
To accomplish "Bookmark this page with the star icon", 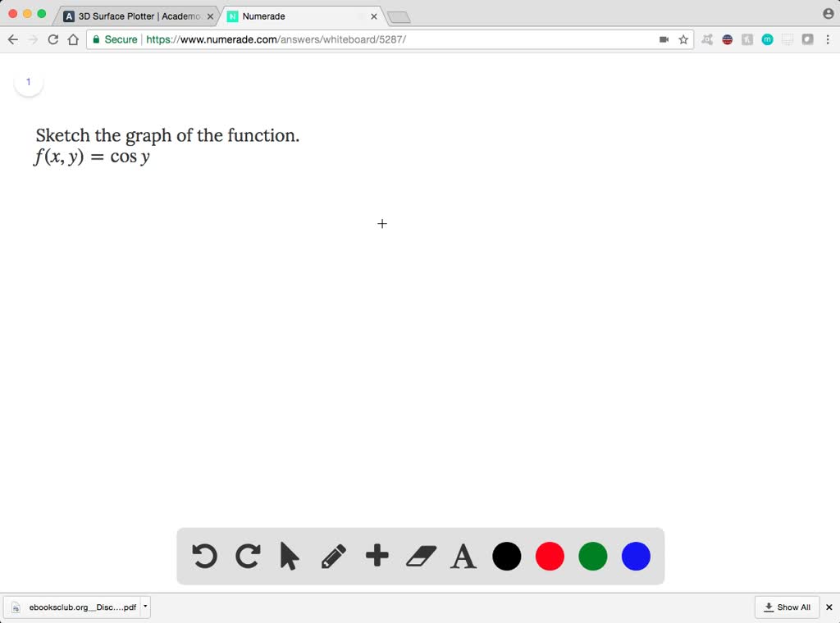I will click(x=683, y=39).
